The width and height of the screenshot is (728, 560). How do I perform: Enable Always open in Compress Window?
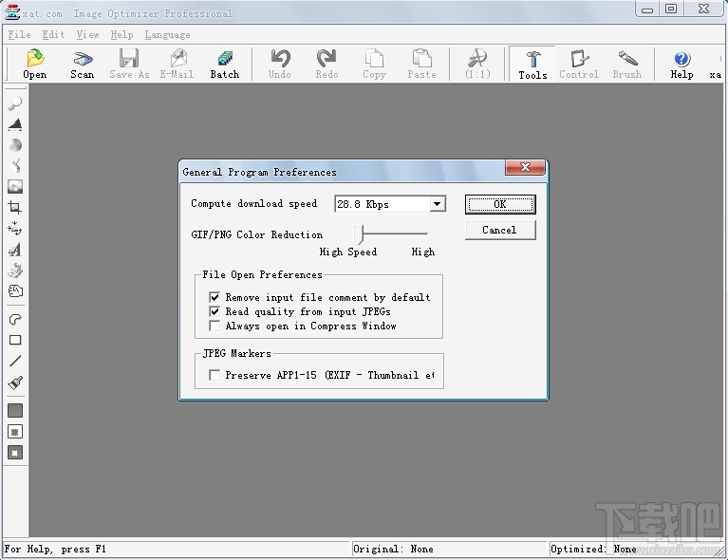[215, 326]
